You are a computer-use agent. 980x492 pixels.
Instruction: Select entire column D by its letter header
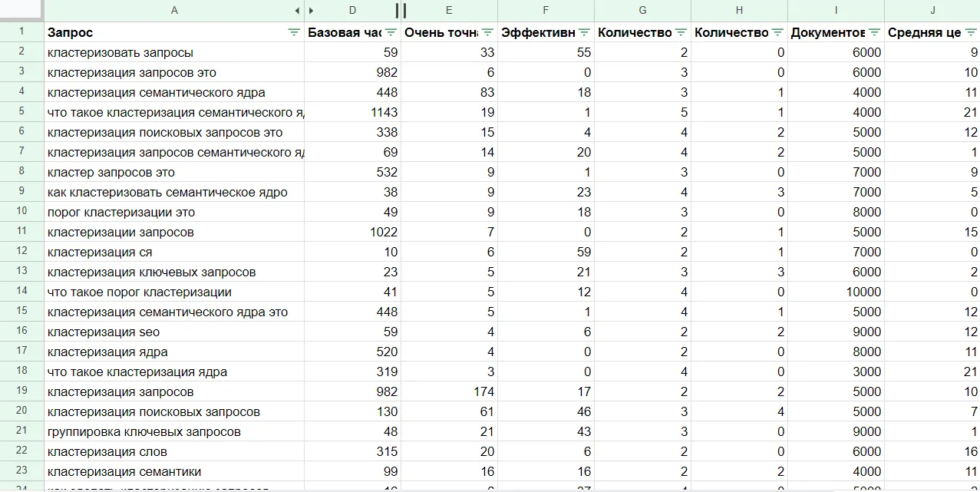tap(352, 10)
